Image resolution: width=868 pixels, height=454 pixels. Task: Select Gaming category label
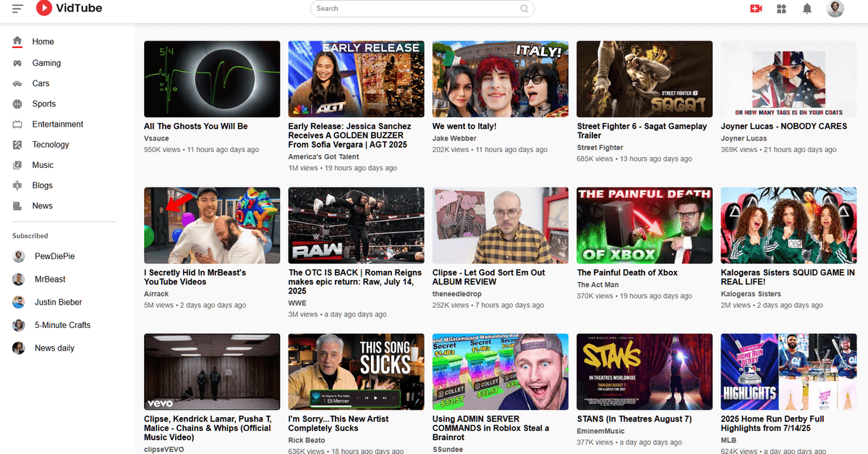46,63
